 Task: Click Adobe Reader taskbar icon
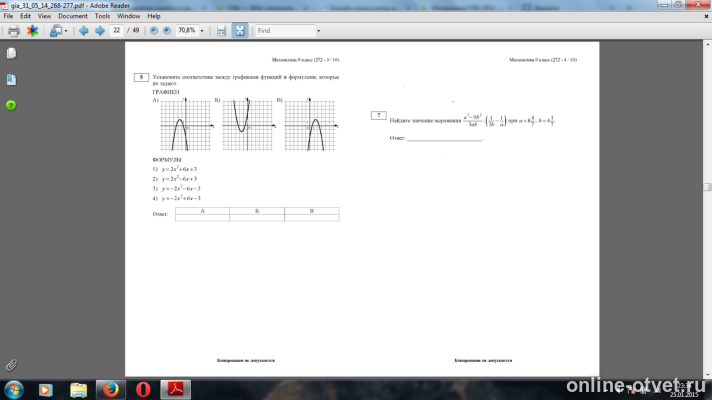(x=176, y=390)
